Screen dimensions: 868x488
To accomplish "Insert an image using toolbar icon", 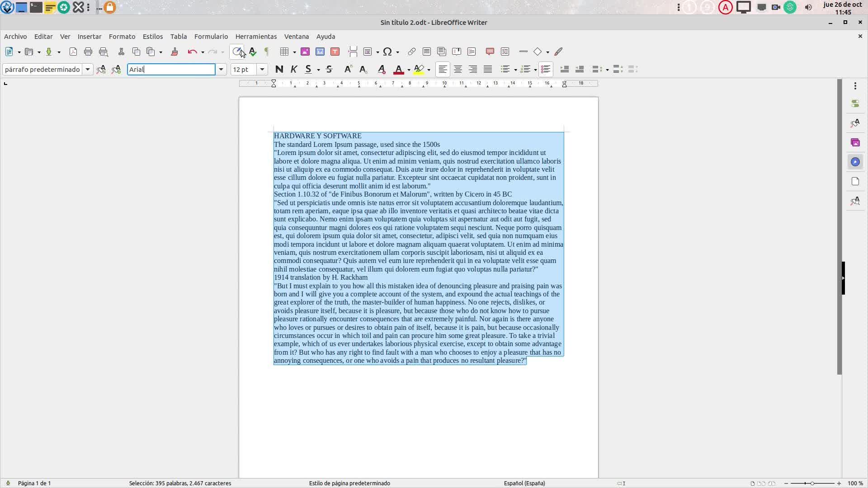I will click(305, 52).
